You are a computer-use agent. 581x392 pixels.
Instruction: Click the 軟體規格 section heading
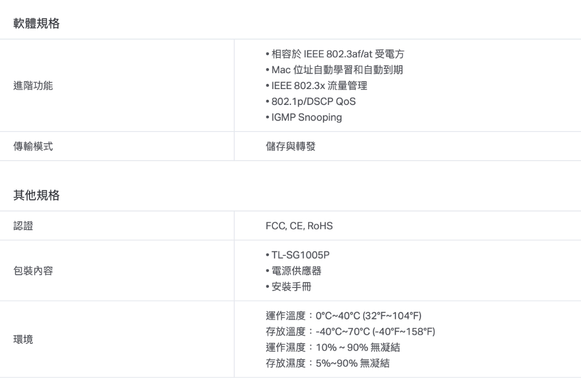point(36,23)
